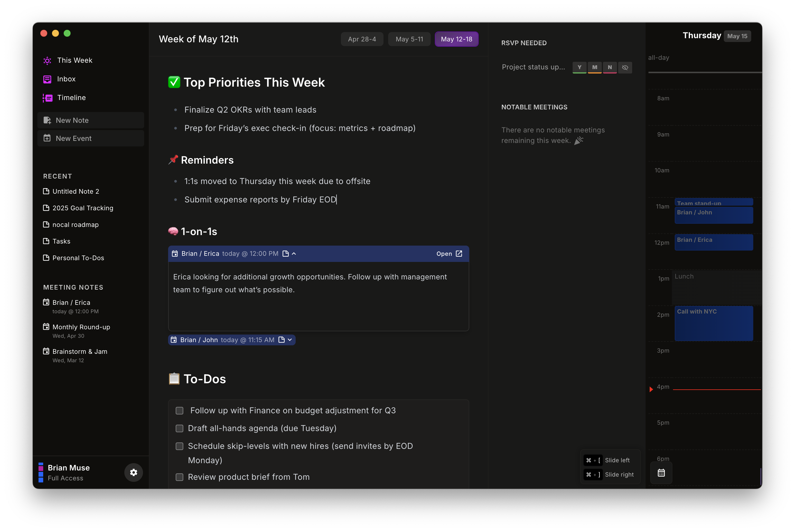Open Brian / Erica note in new view
The image size is (795, 532).
coord(449,254)
